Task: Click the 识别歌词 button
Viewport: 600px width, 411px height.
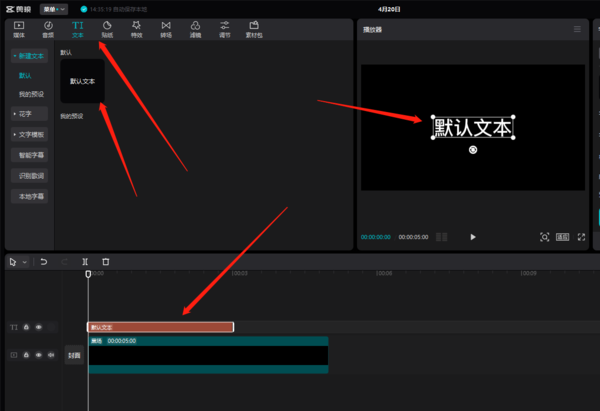Action: [x=31, y=176]
